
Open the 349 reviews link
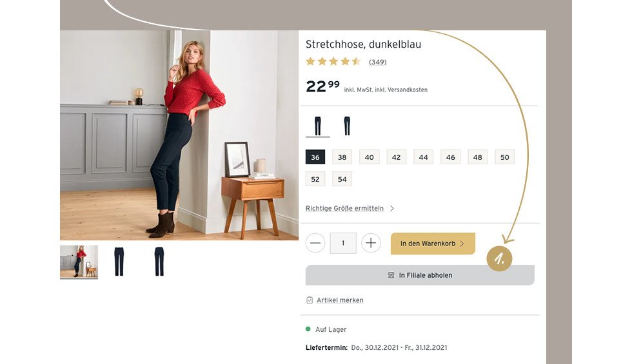(378, 62)
